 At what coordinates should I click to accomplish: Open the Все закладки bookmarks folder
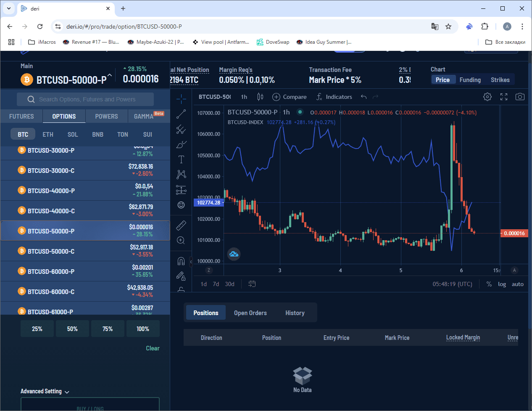(505, 42)
